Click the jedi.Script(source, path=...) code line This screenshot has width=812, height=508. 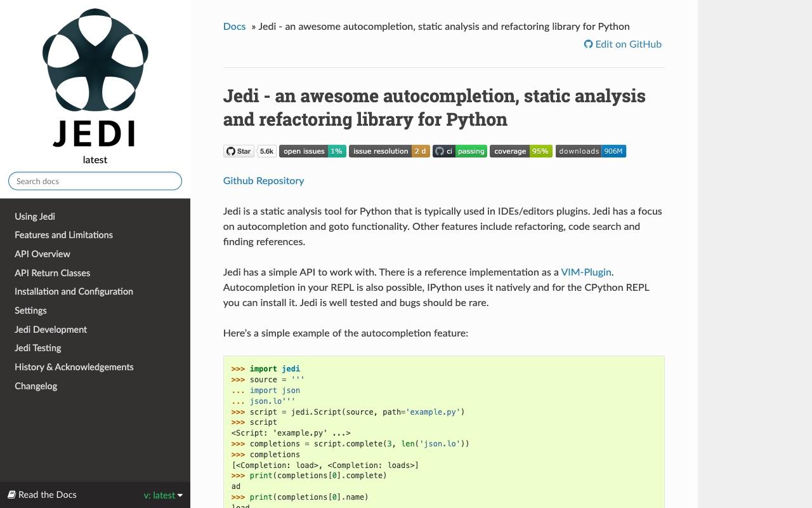coord(348,411)
